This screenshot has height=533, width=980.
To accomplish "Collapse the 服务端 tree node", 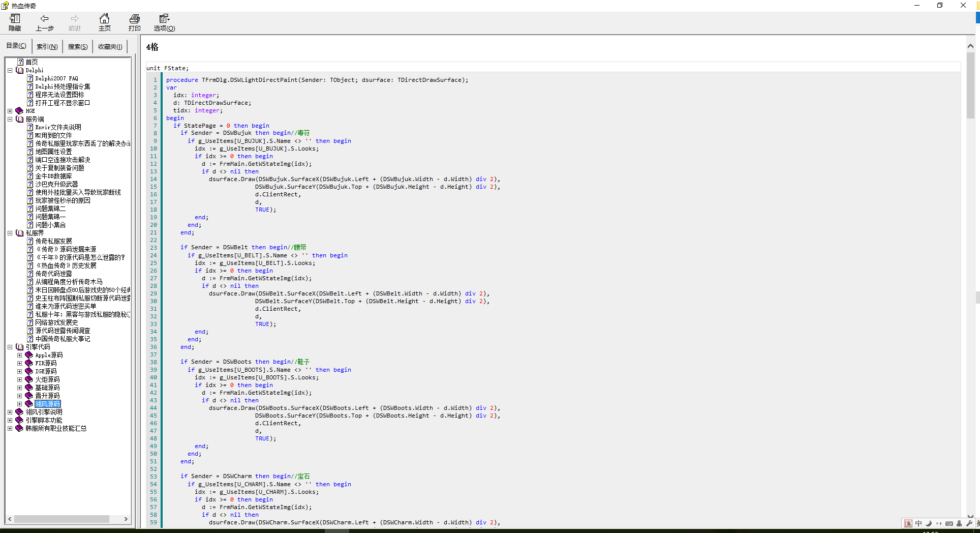I will click(10, 119).
